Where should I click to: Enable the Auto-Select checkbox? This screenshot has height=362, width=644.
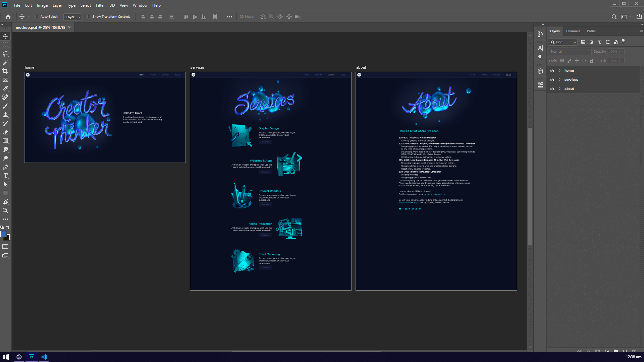37,16
